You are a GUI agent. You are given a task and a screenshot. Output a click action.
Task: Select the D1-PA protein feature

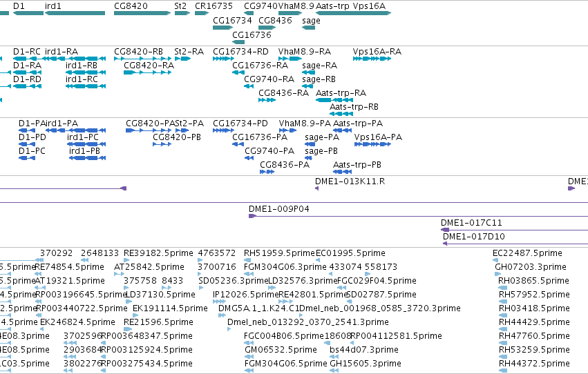pyautogui.click(x=27, y=130)
